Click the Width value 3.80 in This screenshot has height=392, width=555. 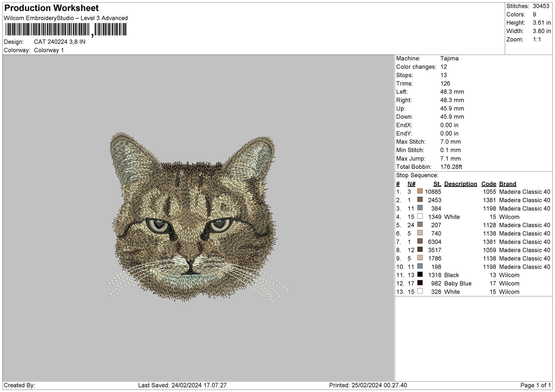[x=542, y=31]
